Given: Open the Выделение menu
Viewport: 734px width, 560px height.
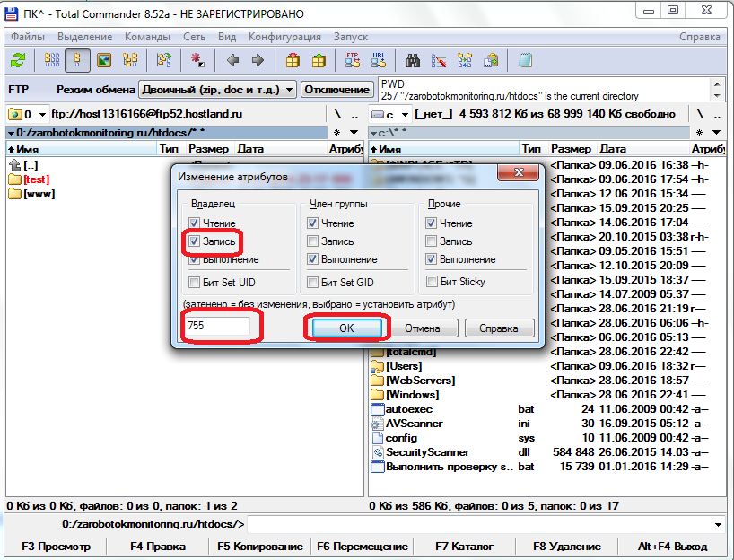Looking at the screenshot, I should pos(85,37).
